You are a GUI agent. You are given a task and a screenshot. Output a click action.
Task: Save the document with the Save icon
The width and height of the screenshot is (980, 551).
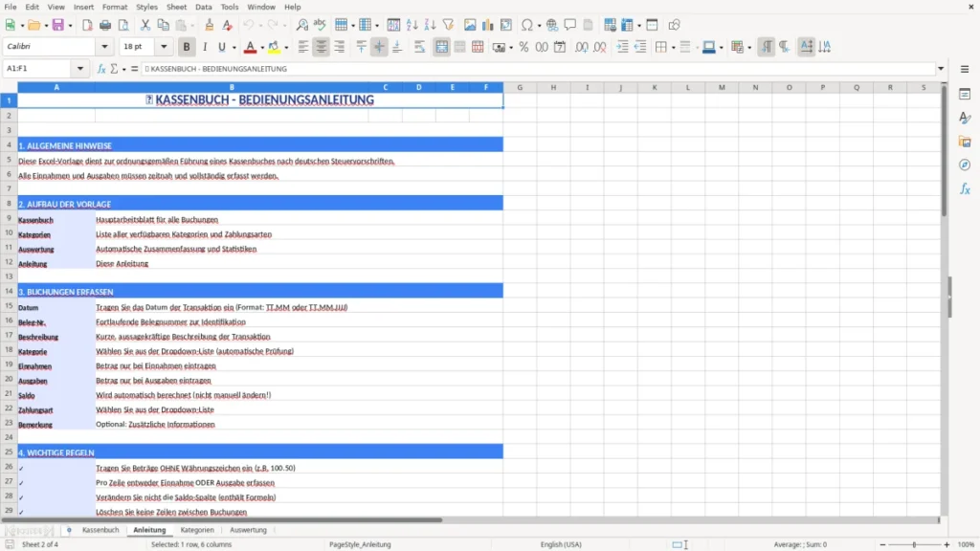[58, 25]
